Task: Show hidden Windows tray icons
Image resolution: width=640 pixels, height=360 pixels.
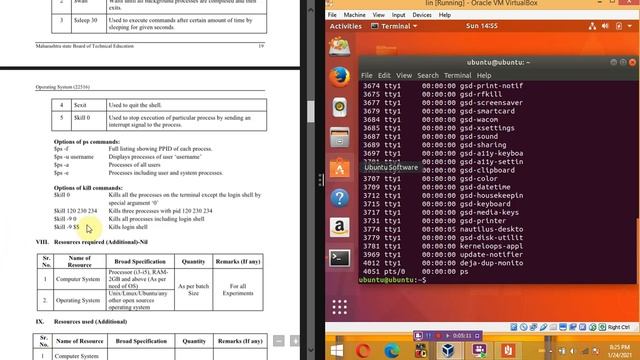Action: [x=551, y=351]
